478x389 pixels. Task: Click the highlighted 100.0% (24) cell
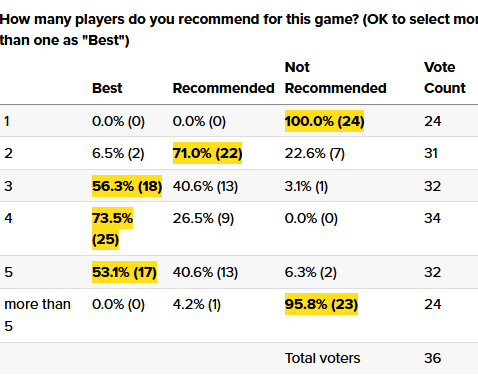point(324,121)
